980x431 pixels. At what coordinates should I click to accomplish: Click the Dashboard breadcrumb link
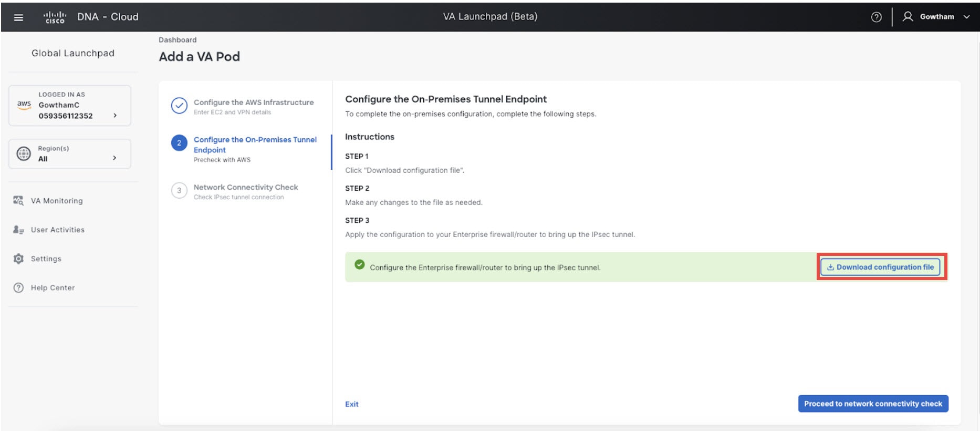pyautogui.click(x=178, y=40)
